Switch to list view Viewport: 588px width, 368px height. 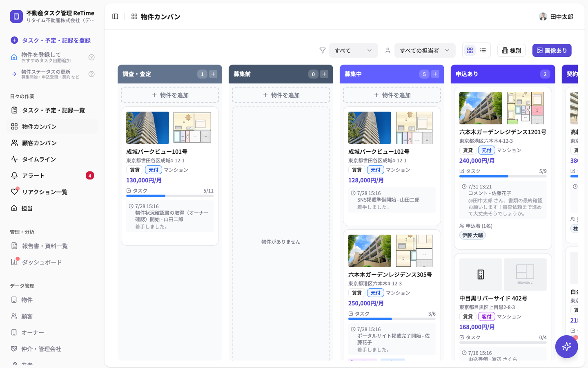pyautogui.click(x=483, y=50)
